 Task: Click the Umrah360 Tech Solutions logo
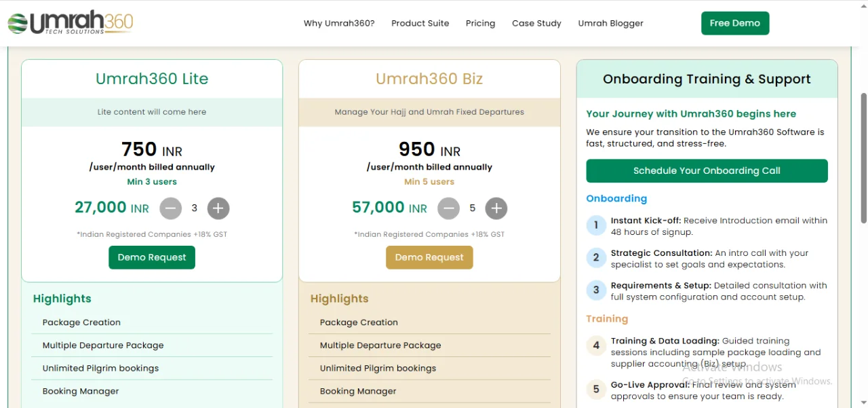point(71,23)
